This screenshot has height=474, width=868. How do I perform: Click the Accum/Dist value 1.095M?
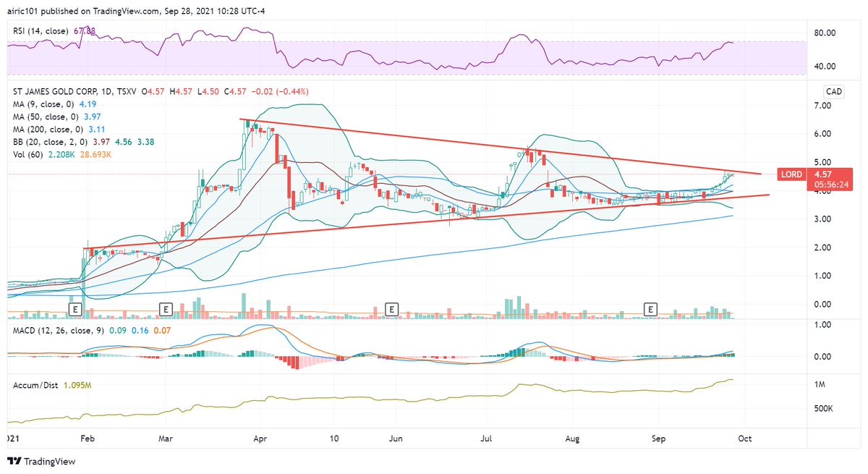point(79,385)
